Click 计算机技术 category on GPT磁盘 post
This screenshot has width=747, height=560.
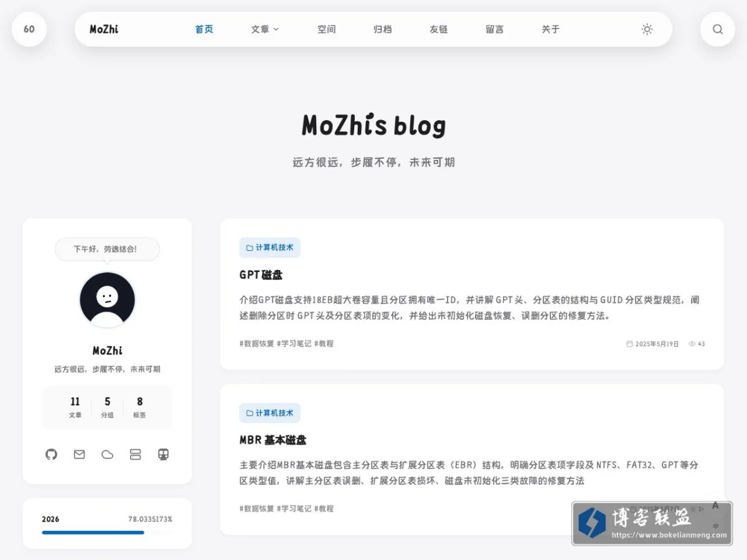tap(270, 247)
